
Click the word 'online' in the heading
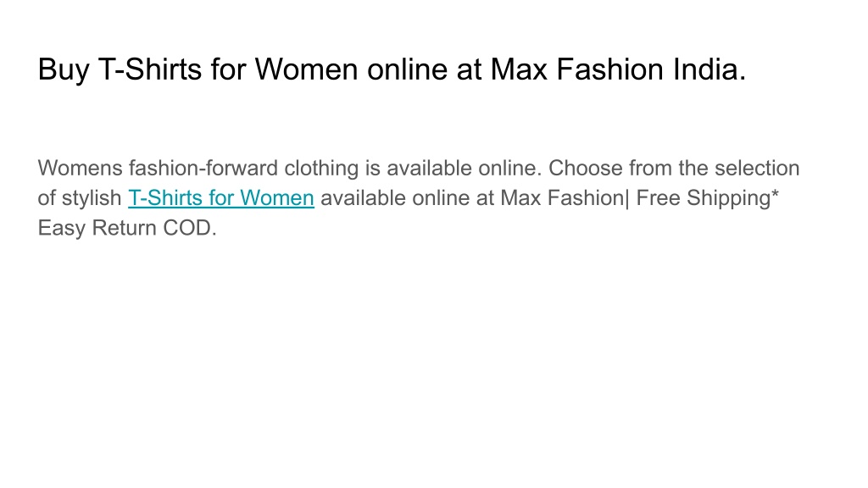click(407, 69)
